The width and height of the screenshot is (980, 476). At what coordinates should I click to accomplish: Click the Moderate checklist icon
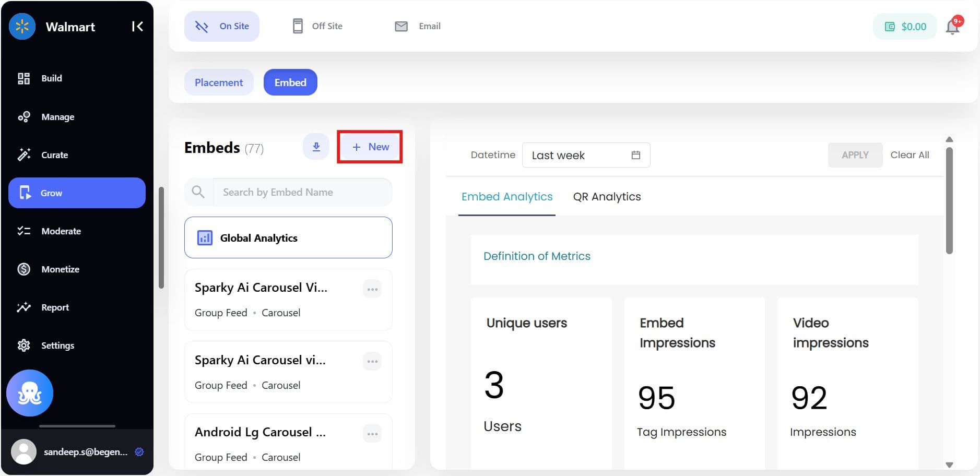[x=23, y=231]
